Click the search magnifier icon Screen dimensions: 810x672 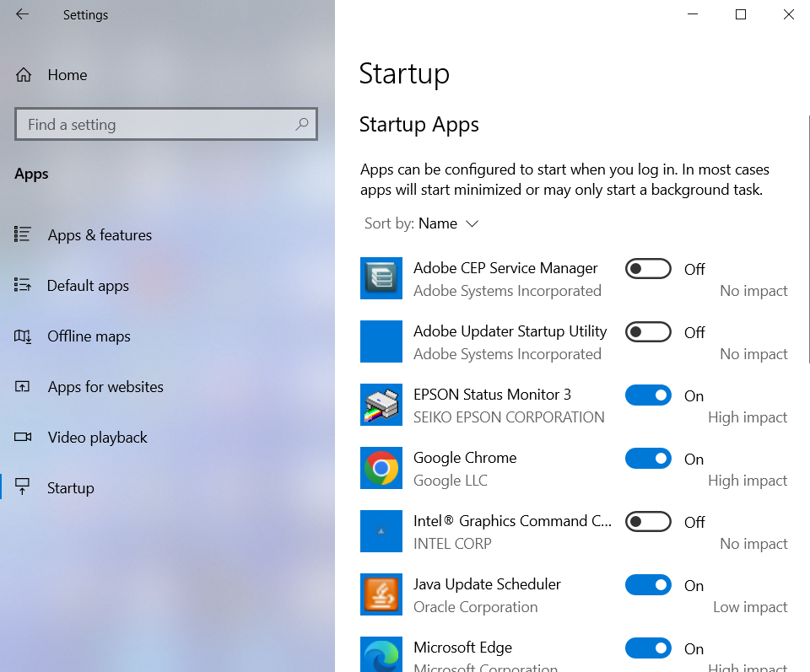click(x=302, y=124)
